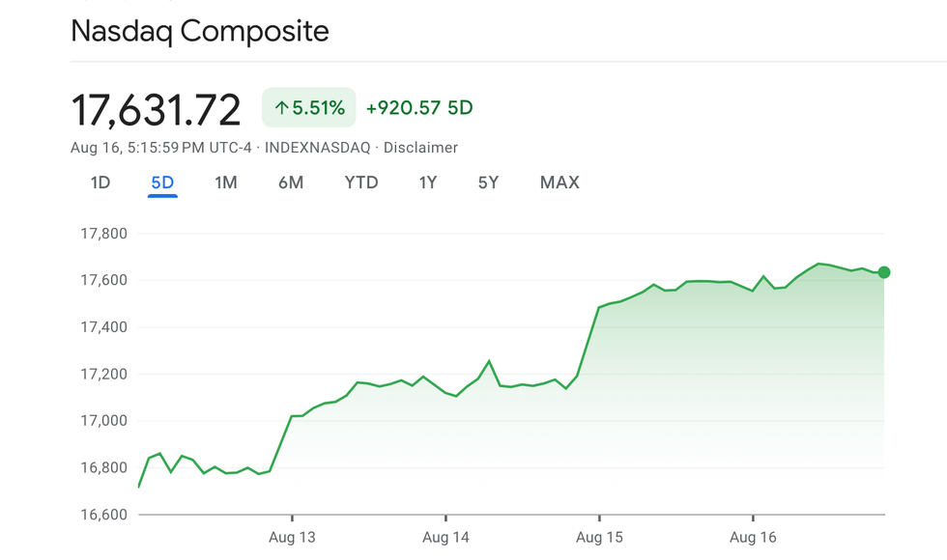This screenshot has width=947, height=560.
Task: Click the +920.57 5D change text
Action: point(419,108)
